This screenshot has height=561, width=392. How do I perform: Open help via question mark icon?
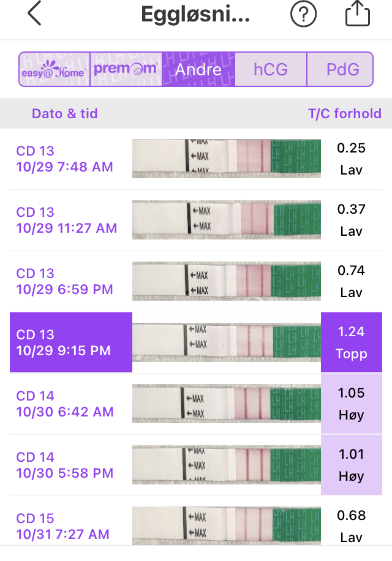click(x=303, y=14)
